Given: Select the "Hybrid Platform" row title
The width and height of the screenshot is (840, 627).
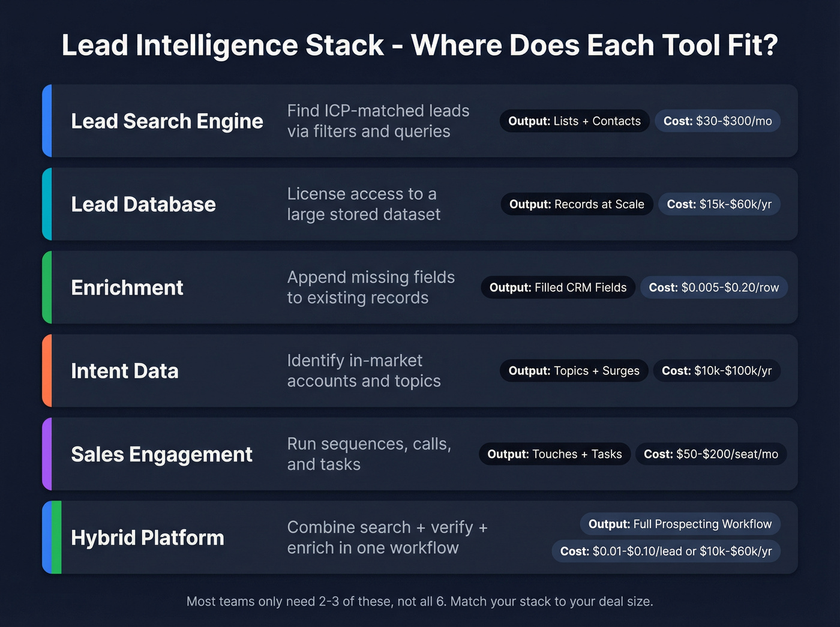Looking at the screenshot, I should click(147, 538).
